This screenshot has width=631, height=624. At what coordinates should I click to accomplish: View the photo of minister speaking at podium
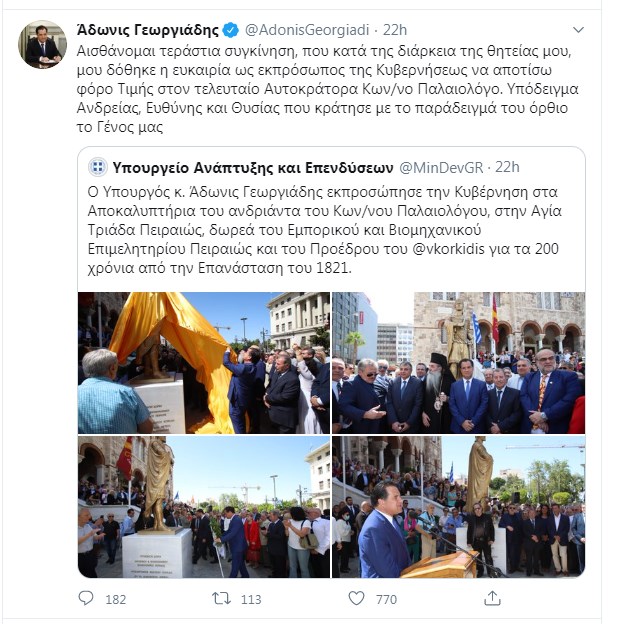(x=458, y=507)
